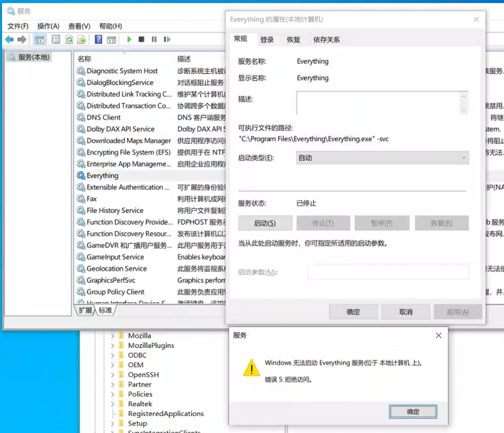Click the Forward arrow in Services toolbar
504x433 pixels.
[21, 40]
